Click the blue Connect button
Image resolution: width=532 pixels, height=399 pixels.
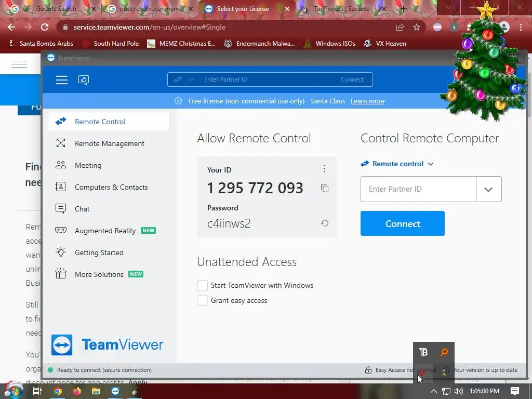pyautogui.click(x=403, y=223)
